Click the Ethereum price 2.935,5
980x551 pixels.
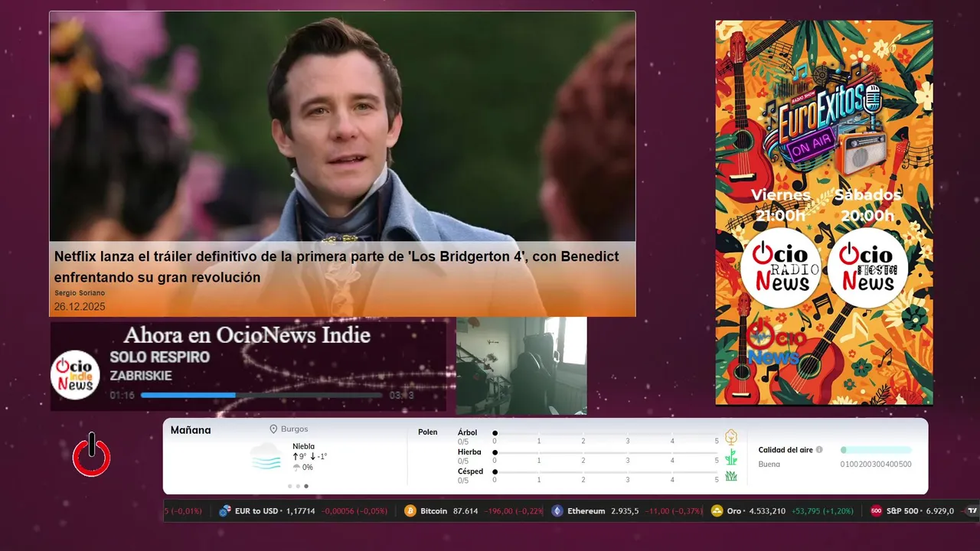(625, 511)
